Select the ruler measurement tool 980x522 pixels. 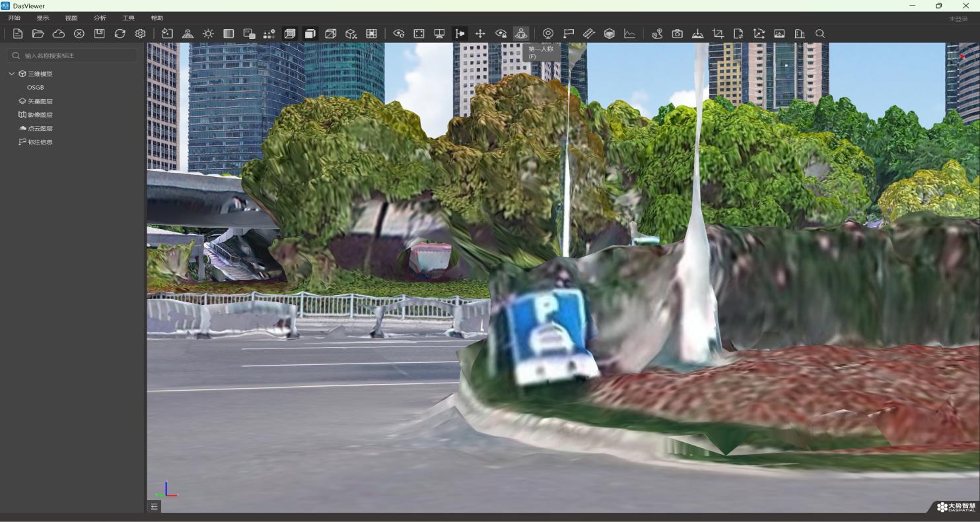click(x=589, y=34)
